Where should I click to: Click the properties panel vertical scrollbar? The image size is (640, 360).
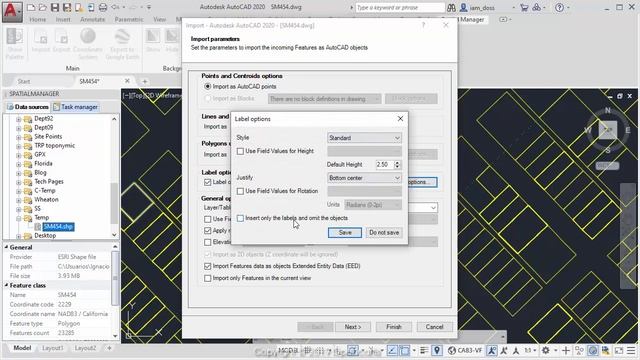[115, 291]
